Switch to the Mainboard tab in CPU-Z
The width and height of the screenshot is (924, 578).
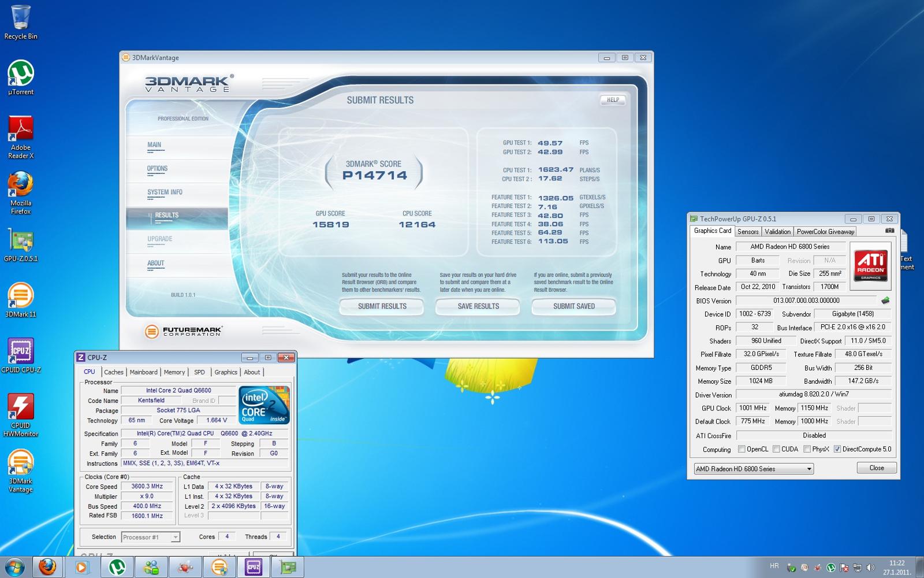(144, 372)
